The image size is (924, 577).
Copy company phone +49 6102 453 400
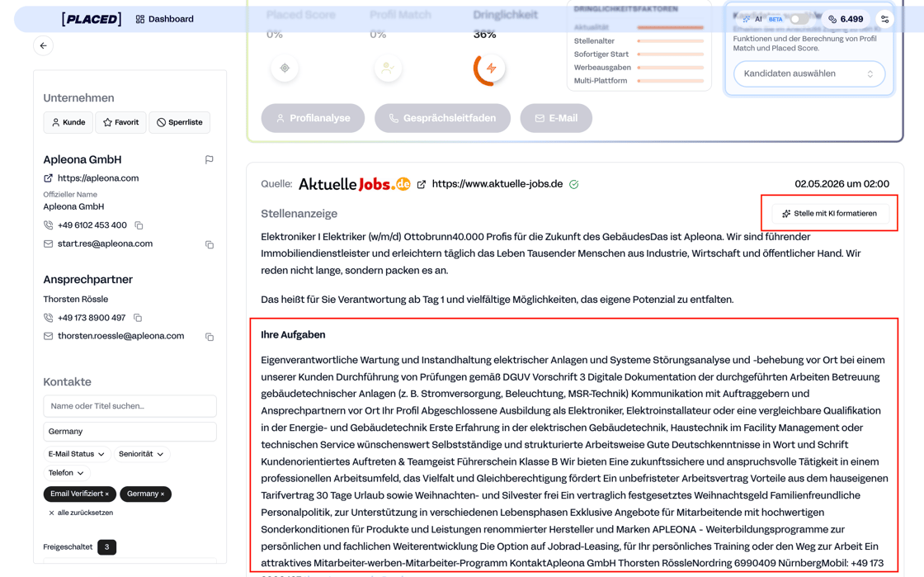[139, 225]
